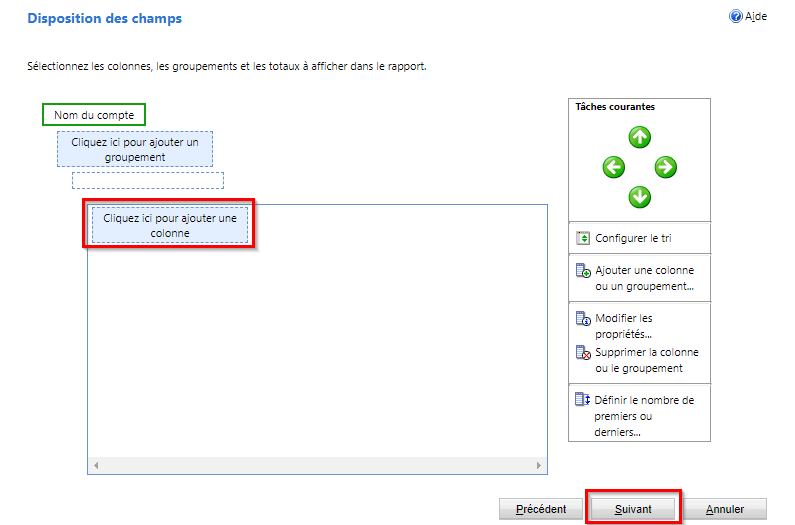Open Modifier les propriétés
The height and width of the screenshot is (525, 795).
tap(624, 326)
